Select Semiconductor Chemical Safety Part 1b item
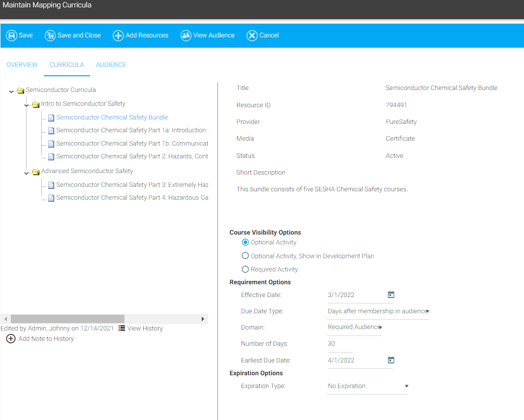The width and height of the screenshot is (524, 420). [132, 143]
